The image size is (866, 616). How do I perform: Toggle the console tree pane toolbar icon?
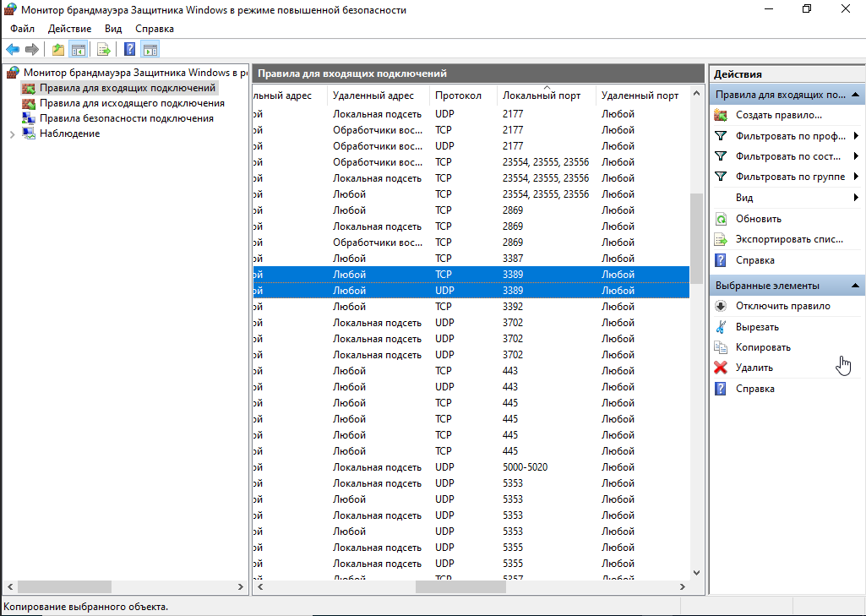pyautogui.click(x=78, y=50)
